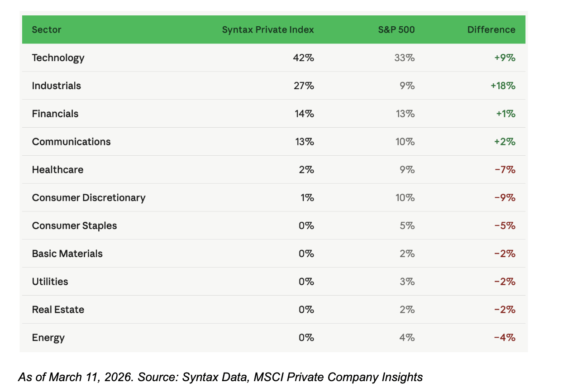Click the Energy row label
This screenshot has width=563, height=392.
coord(48,338)
